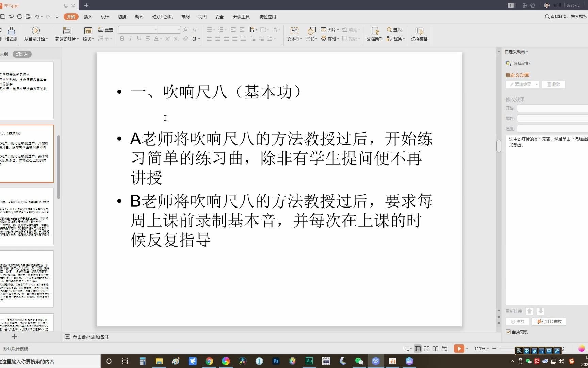Image resolution: width=588 pixels, height=368 pixels.
Task: Increase font size with A+ icon
Action: pos(186,30)
